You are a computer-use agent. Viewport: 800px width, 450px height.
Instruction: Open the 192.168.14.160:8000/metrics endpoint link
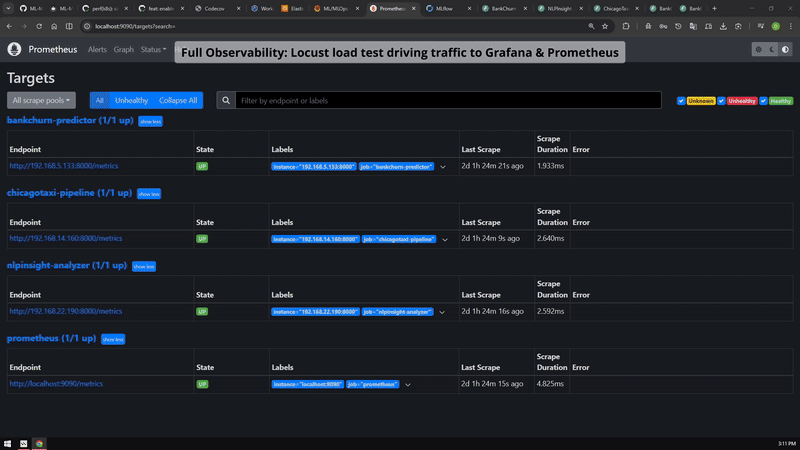66,238
